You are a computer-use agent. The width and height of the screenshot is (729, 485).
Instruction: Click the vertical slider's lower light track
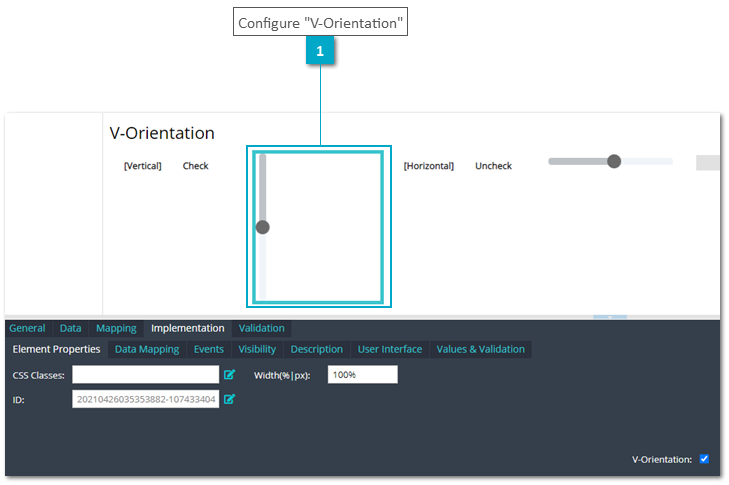click(x=263, y=266)
